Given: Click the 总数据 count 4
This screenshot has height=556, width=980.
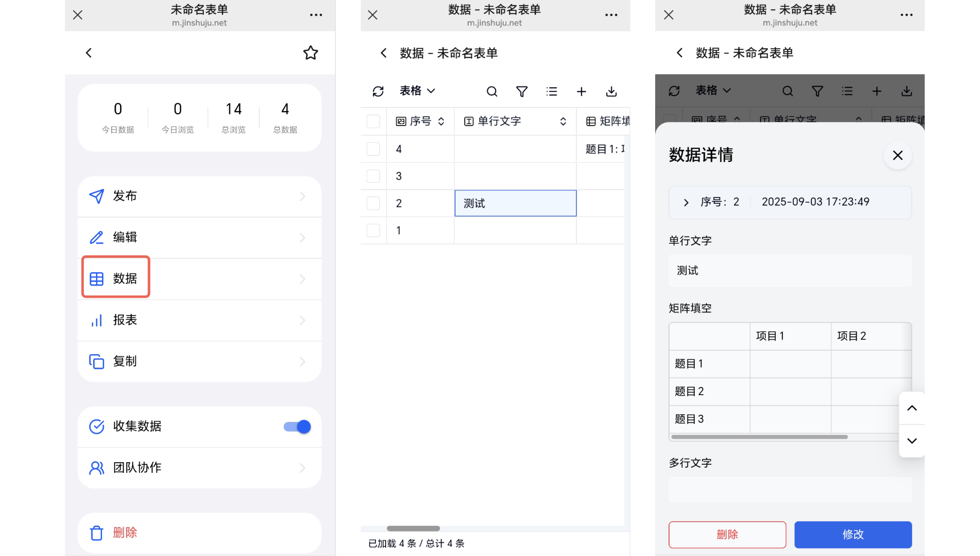Looking at the screenshot, I should 285,109.
